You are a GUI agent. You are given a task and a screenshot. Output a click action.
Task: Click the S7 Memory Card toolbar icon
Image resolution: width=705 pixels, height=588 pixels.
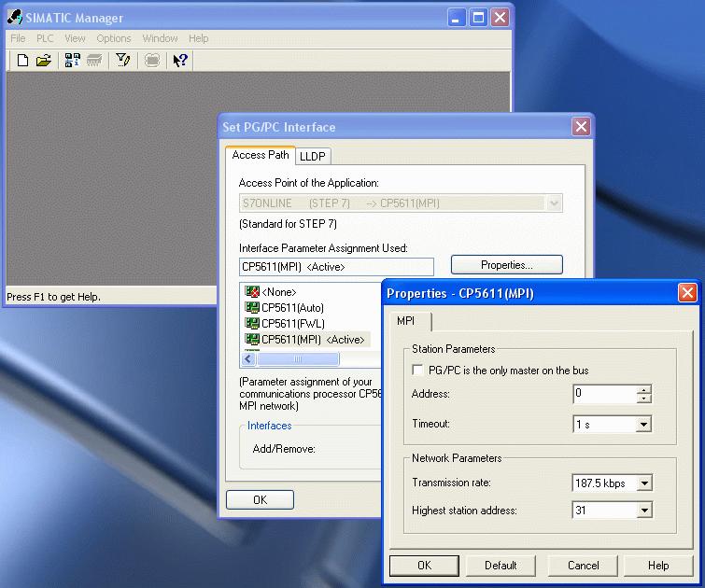point(94,60)
